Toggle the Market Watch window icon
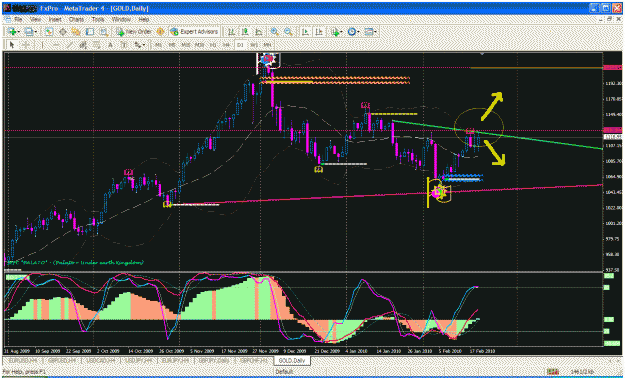This screenshot has width=625, height=378. click(49, 32)
